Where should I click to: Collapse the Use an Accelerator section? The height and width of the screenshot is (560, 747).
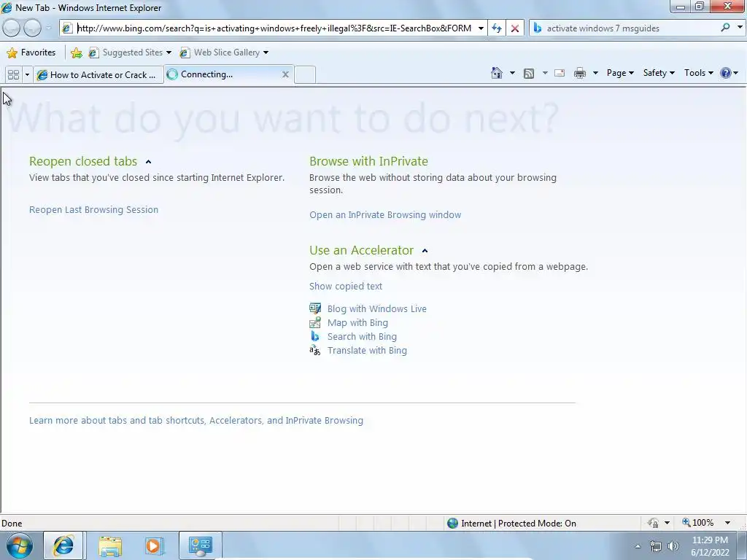(425, 251)
